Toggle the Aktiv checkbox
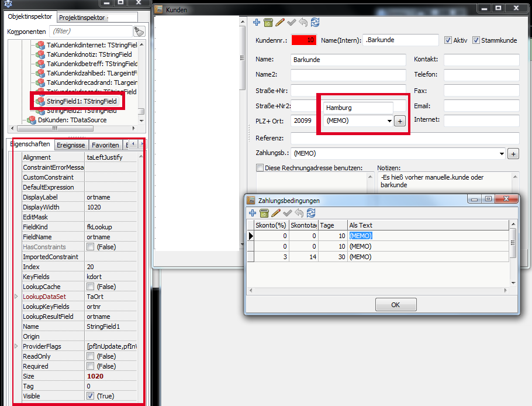The width and height of the screenshot is (532, 406). 448,40
